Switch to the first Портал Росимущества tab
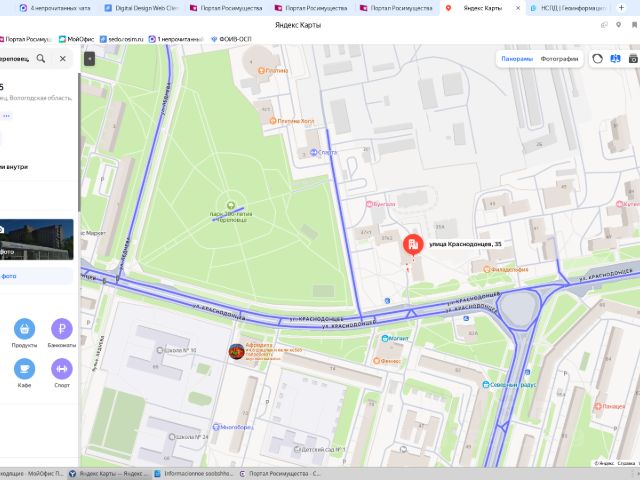The height and width of the screenshot is (480, 640). 227,8
